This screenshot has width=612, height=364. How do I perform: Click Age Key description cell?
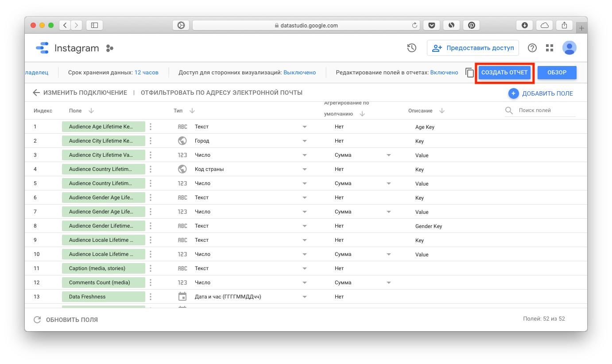point(425,127)
